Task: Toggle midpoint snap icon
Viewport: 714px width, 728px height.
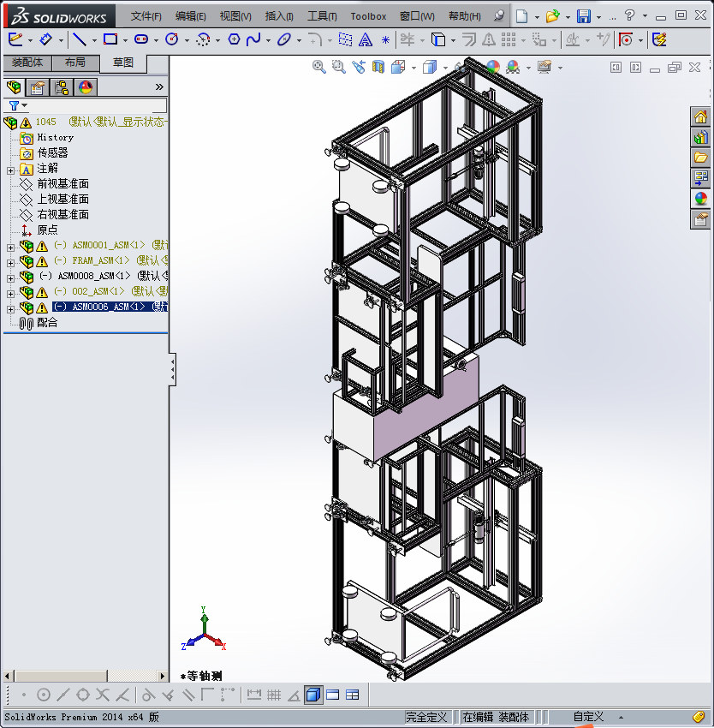Action: click(x=63, y=695)
